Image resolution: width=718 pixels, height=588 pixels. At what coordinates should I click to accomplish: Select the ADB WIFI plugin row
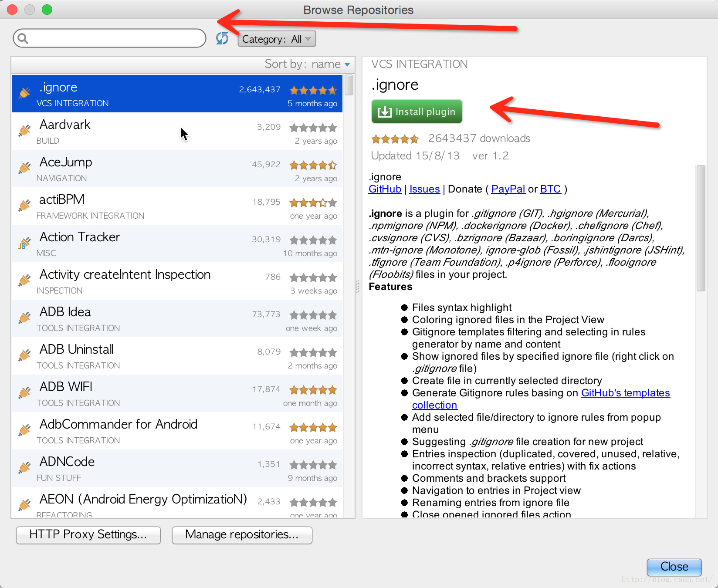(177, 393)
